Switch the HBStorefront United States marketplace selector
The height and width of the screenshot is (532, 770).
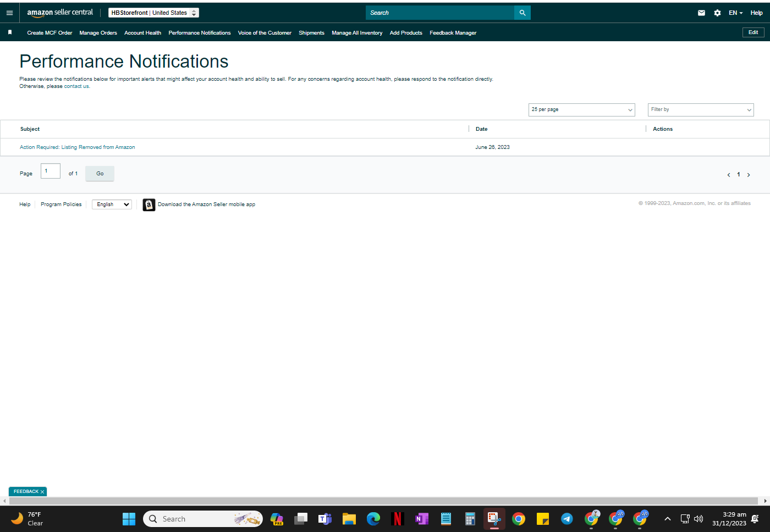(x=153, y=13)
